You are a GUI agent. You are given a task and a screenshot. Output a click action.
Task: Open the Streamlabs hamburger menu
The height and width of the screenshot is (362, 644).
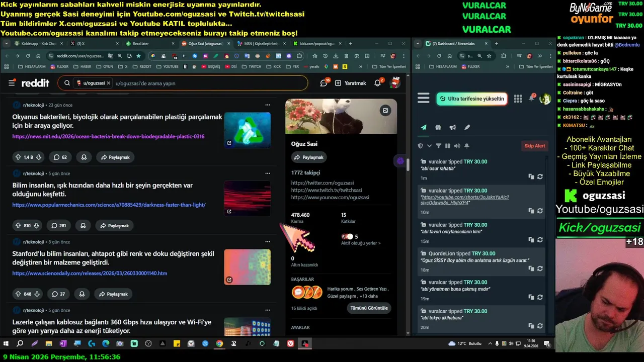click(x=424, y=98)
